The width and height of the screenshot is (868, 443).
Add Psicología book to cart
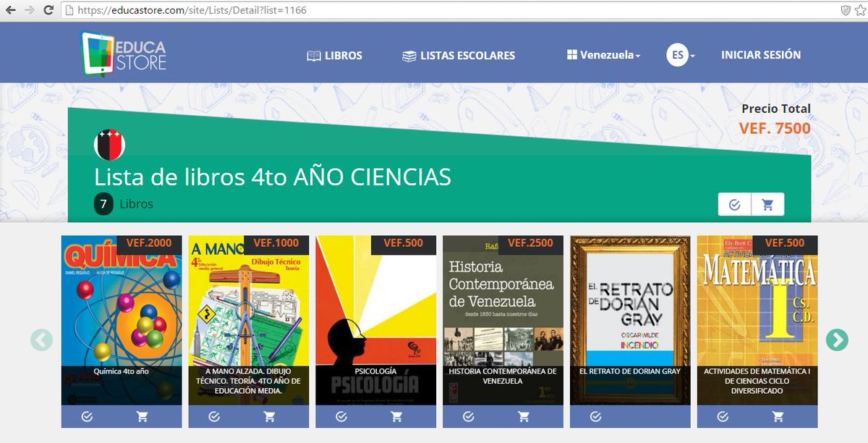pos(396,416)
